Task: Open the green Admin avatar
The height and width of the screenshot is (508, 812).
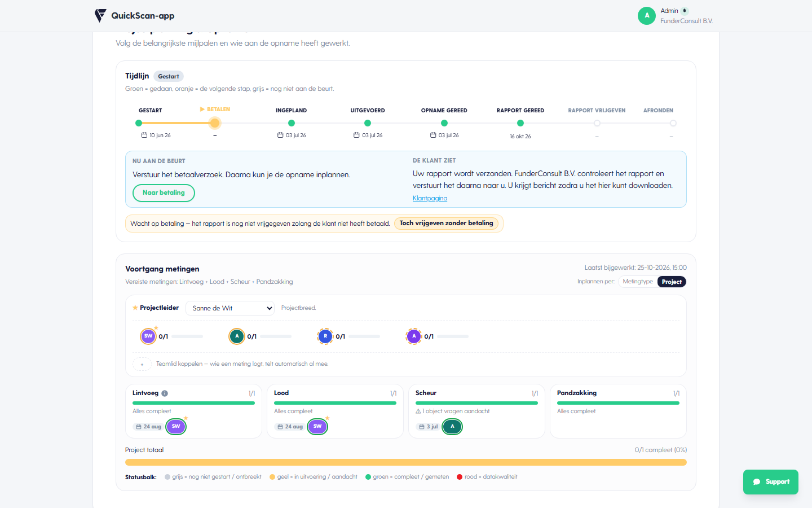Action: point(647,16)
